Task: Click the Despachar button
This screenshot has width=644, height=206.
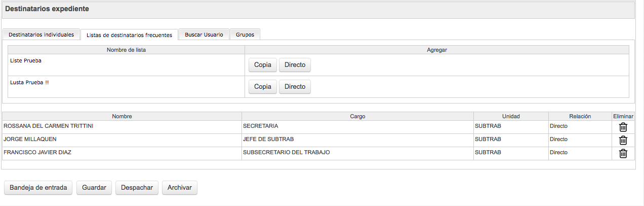Action: click(x=137, y=188)
